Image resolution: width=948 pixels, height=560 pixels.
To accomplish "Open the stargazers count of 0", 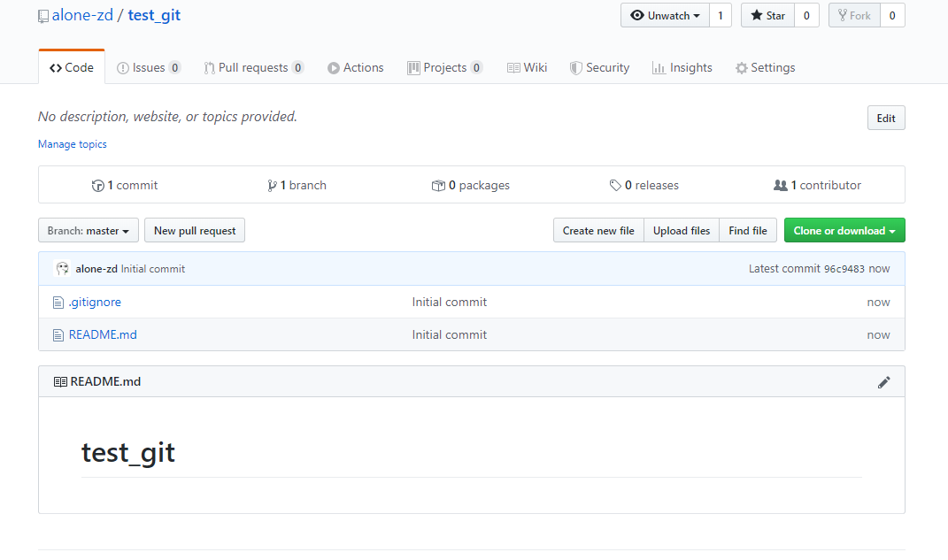I will pos(806,16).
